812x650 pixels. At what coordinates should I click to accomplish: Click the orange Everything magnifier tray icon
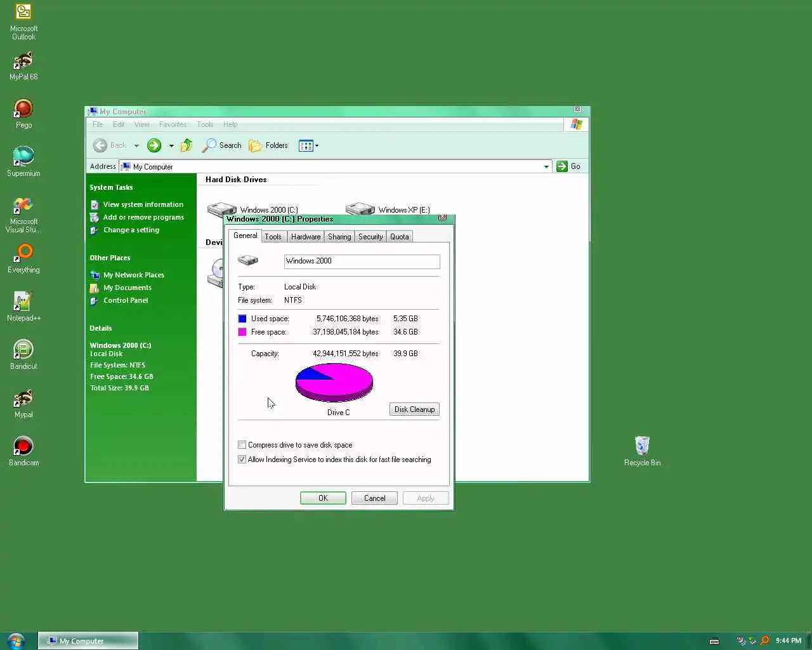pyautogui.click(x=764, y=640)
